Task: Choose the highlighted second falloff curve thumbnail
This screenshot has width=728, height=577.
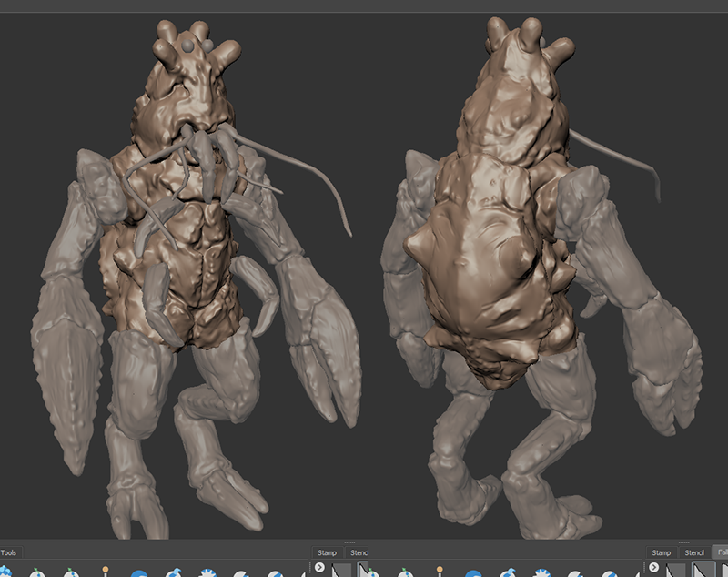Action: pyautogui.click(x=704, y=571)
